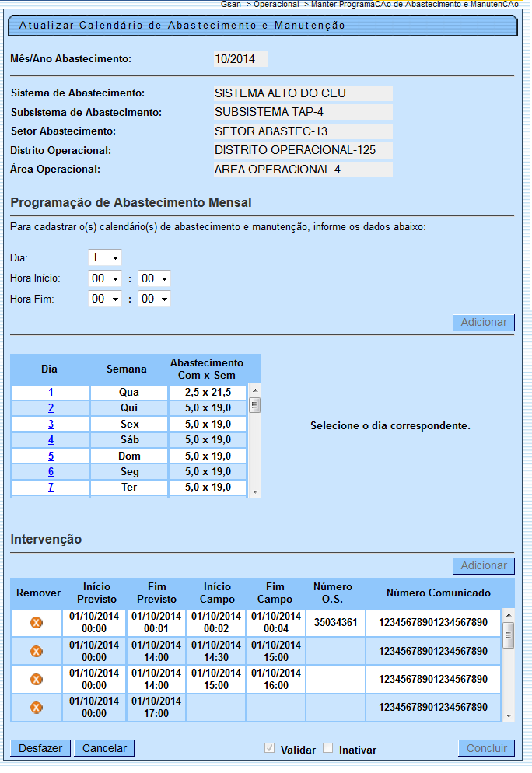
Task: Open day 5 link for Dom
Action: (51, 456)
